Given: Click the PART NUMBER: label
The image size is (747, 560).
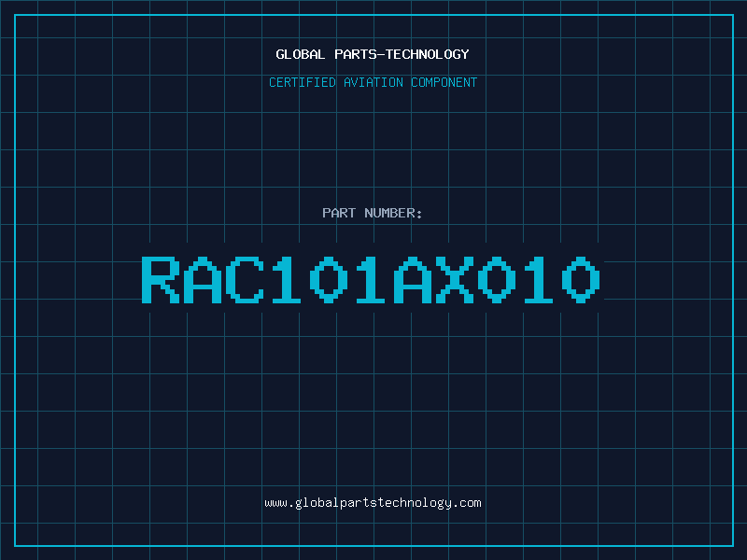Looking at the screenshot, I should (373, 213).
